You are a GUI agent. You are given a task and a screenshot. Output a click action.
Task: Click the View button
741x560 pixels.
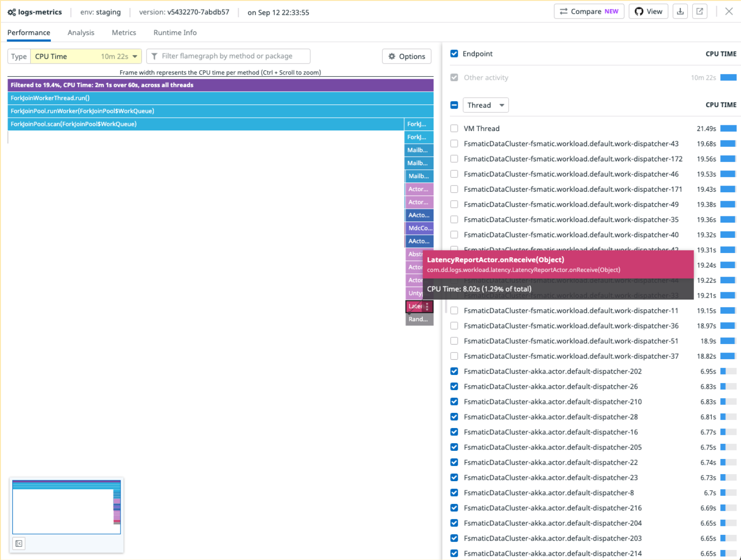coord(648,11)
